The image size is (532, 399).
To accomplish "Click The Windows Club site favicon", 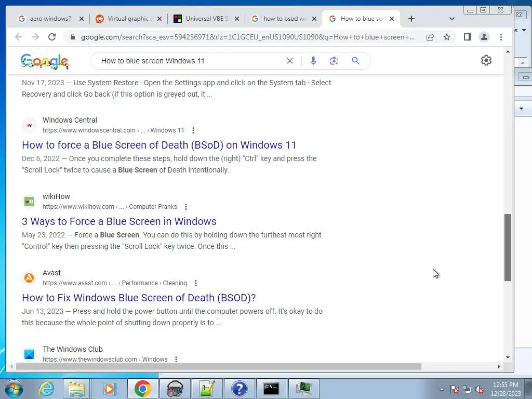I will pos(29,354).
